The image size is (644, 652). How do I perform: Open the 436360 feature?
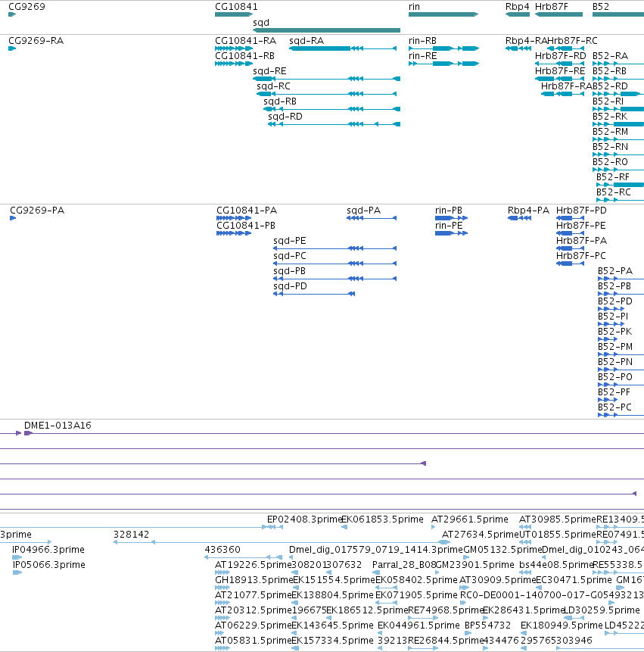[244, 557]
